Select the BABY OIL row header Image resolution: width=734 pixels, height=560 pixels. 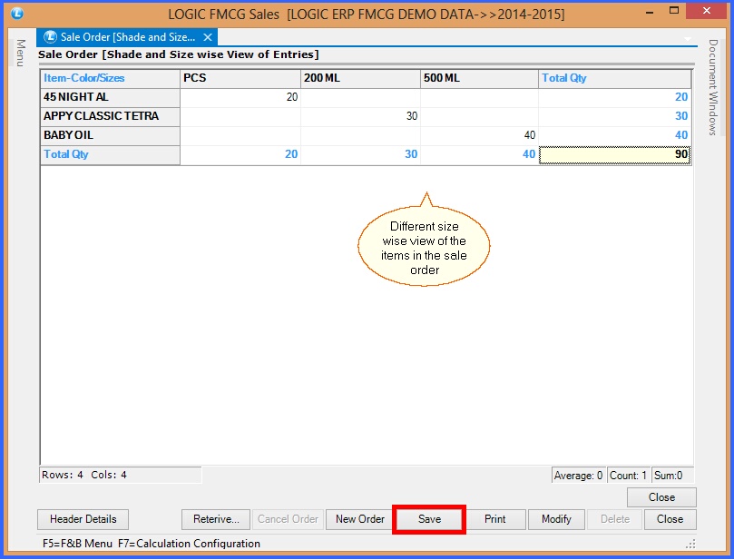(110, 135)
